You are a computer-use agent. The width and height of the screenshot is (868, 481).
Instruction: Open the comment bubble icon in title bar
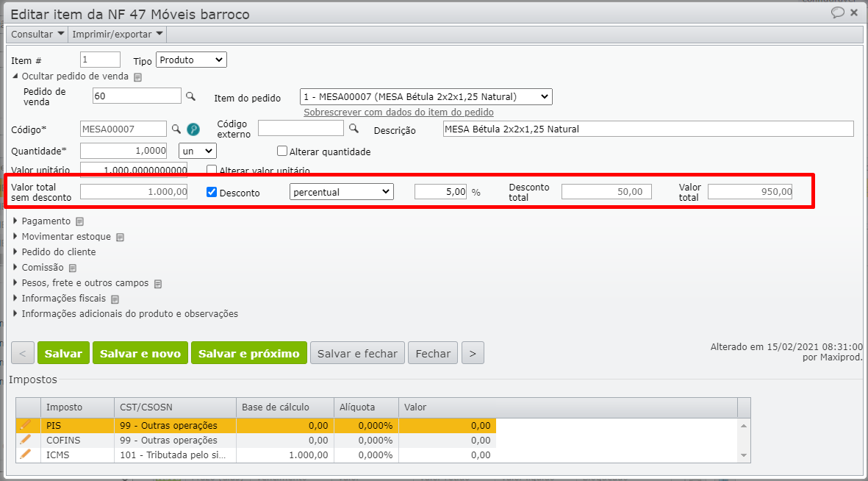pos(837,13)
